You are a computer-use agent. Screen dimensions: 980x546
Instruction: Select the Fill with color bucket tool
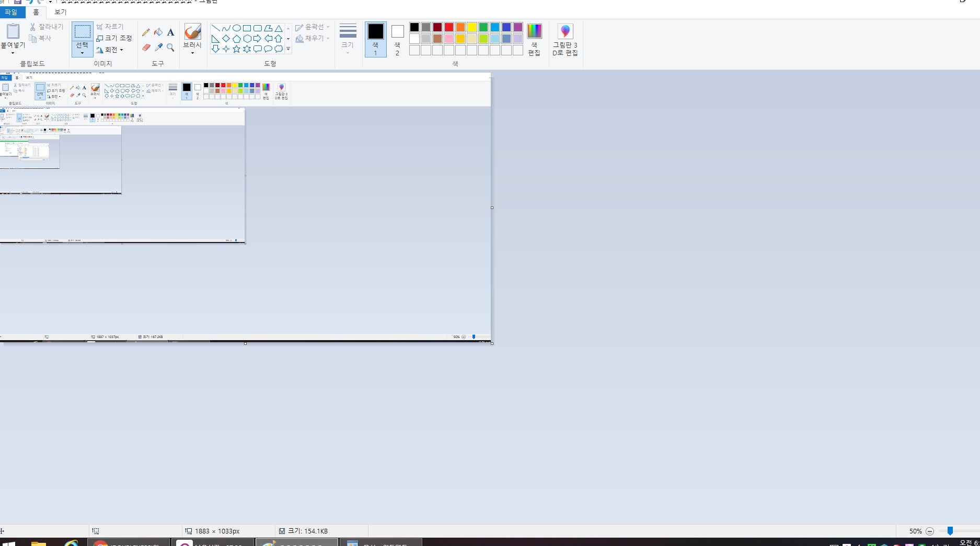click(x=158, y=32)
